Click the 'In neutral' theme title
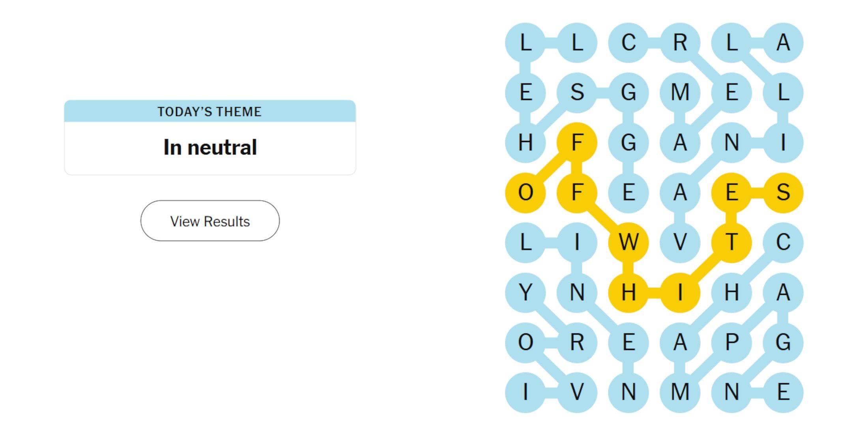The width and height of the screenshot is (868, 434). point(210,147)
